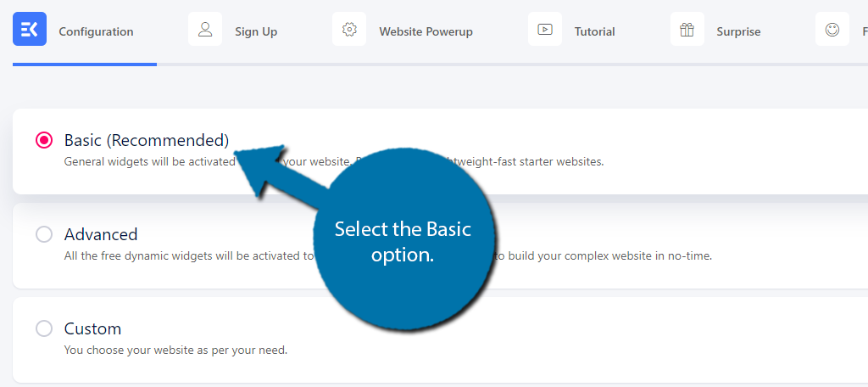
Task: Open the Surprise step label
Action: [738, 31]
